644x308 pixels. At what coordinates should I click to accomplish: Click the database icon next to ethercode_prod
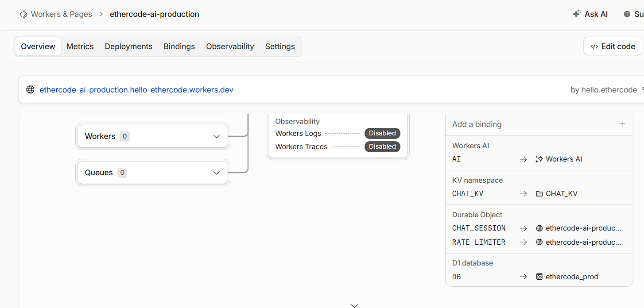pyautogui.click(x=539, y=277)
